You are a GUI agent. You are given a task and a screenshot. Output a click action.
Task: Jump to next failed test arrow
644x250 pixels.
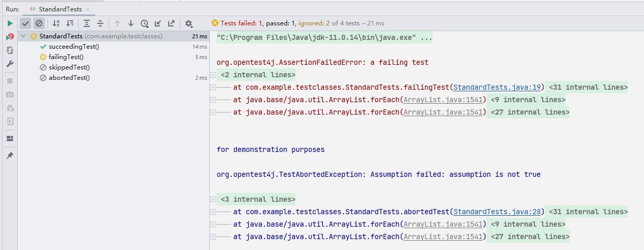[131, 23]
